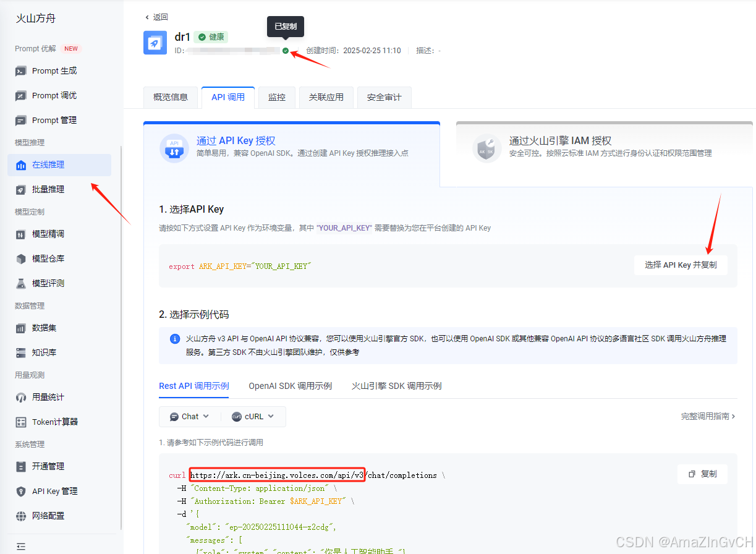Switch to the API 调用 tab
Image resolution: width=756 pixels, height=554 pixels.
point(228,98)
